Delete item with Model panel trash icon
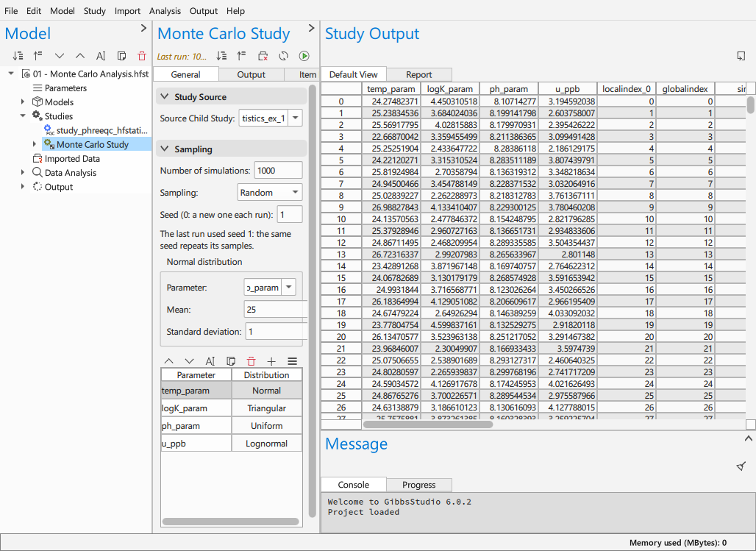756x551 pixels. [142, 56]
